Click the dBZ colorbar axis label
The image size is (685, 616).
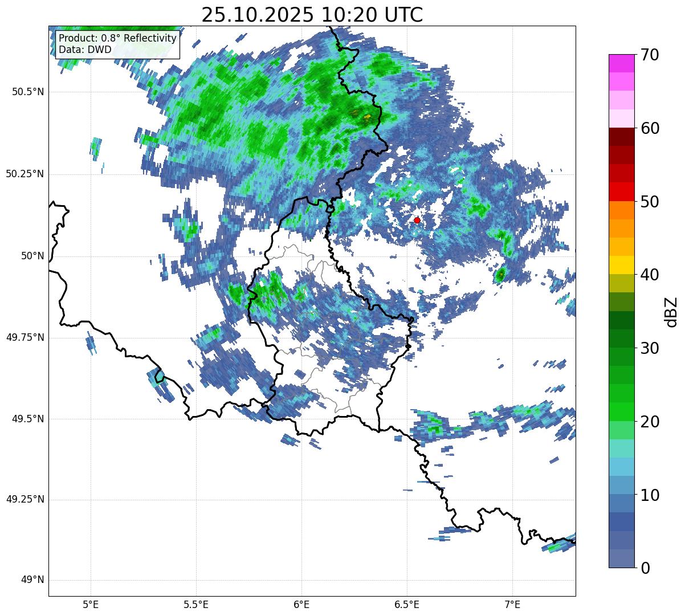click(x=671, y=312)
